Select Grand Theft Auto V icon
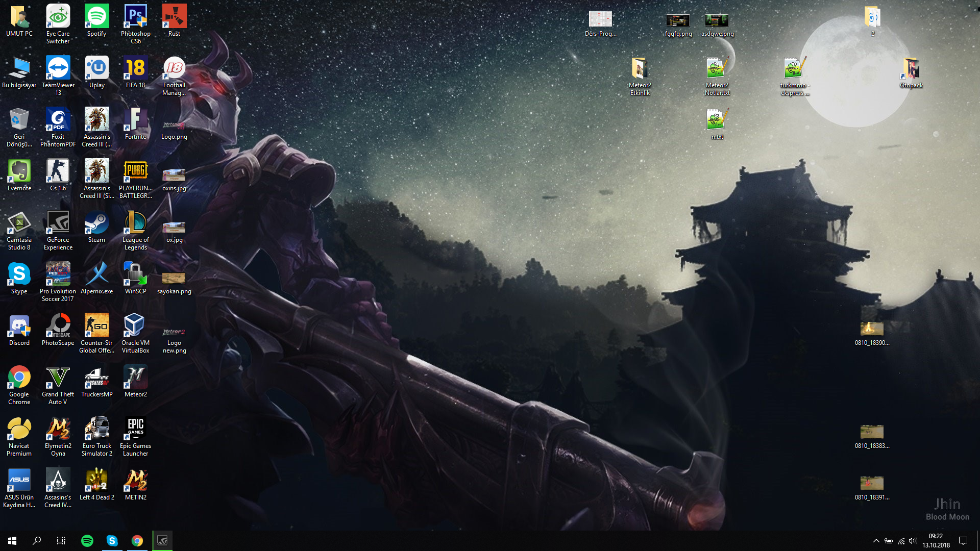The width and height of the screenshot is (980, 551). coord(58,385)
